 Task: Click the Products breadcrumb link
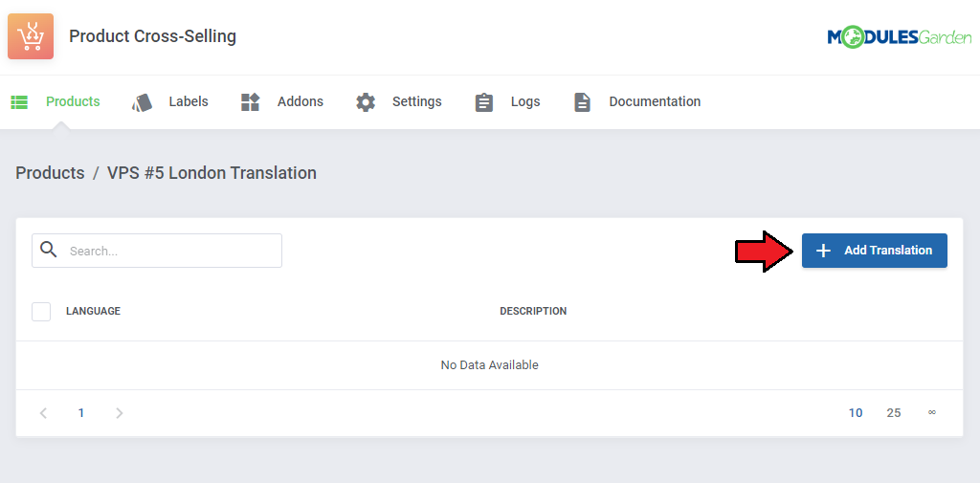pos(50,172)
